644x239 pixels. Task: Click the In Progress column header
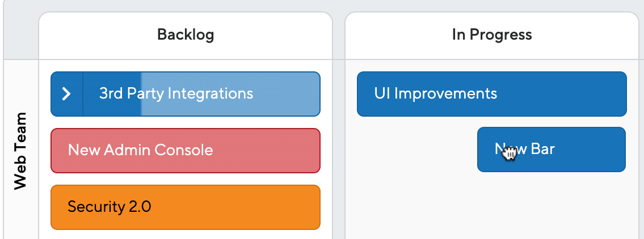pos(491,36)
